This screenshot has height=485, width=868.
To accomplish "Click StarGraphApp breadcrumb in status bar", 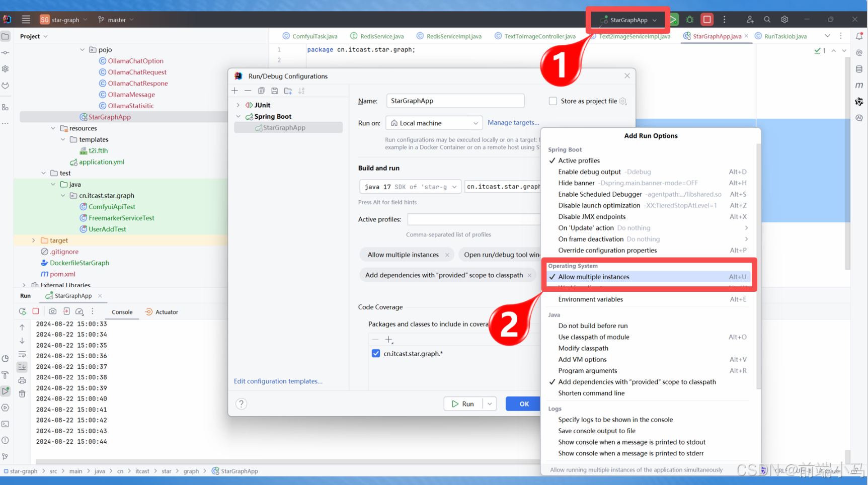I will 235,471.
